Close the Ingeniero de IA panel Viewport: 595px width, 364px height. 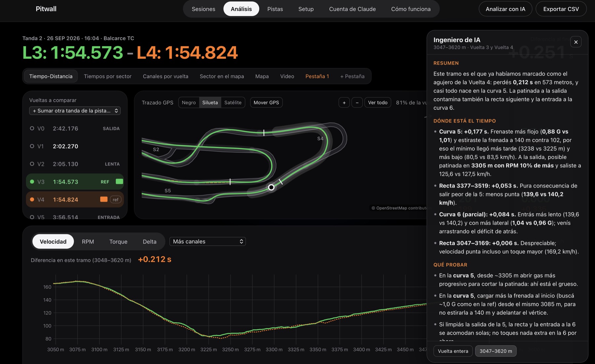click(576, 42)
